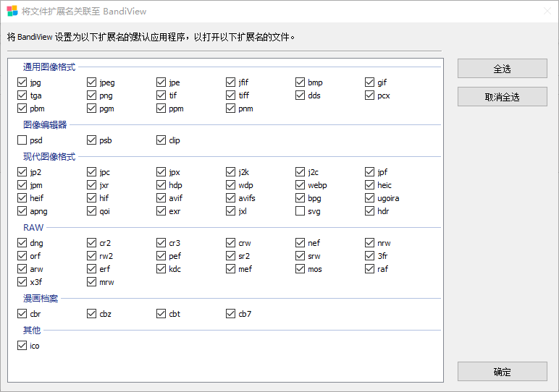Uncheck the jpg extension checkbox
The width and height of the screenshot is (559, 392).
(22, 82)
